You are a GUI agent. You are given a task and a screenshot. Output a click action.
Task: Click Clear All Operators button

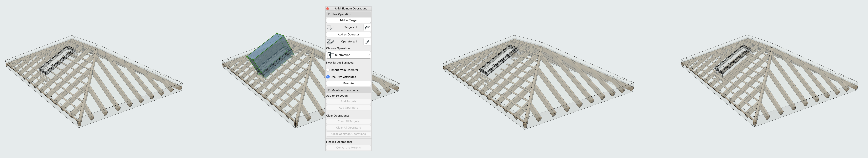348,128
